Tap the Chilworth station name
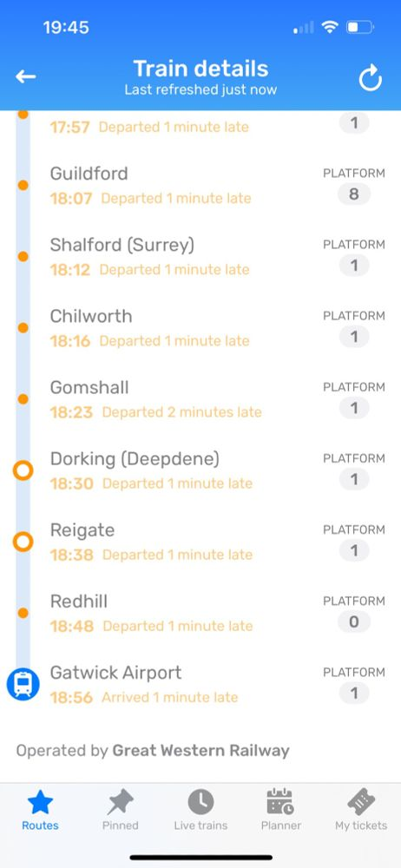Screen dimensions: 401x868 (91, 316)
